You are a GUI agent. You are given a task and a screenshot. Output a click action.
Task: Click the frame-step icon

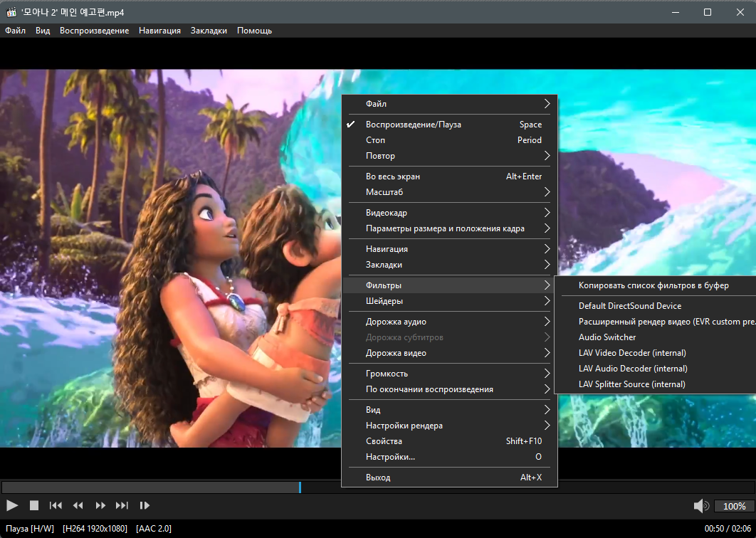click(145, 505)
